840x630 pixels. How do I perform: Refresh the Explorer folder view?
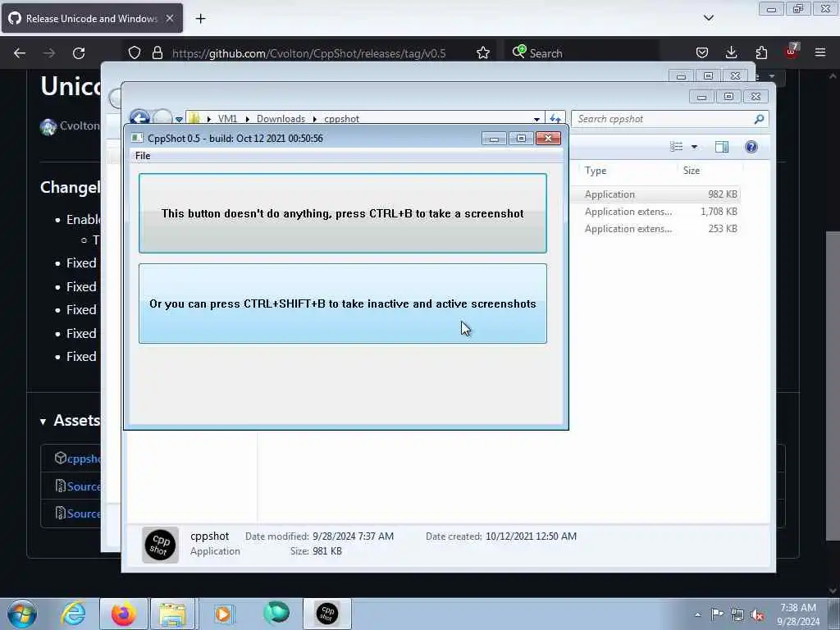[x=555, y=118]
